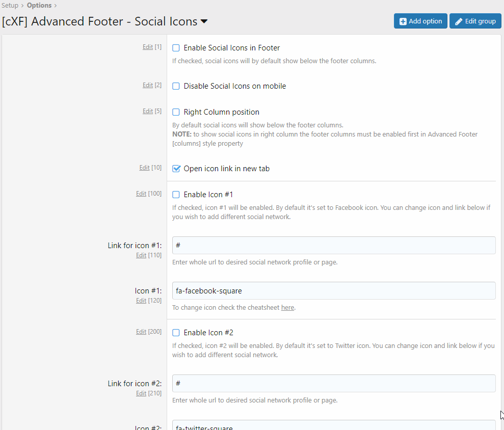Click Edit link under Icon #1 label
The height and width of the screenshot is (430, 504).
(141, 301)
